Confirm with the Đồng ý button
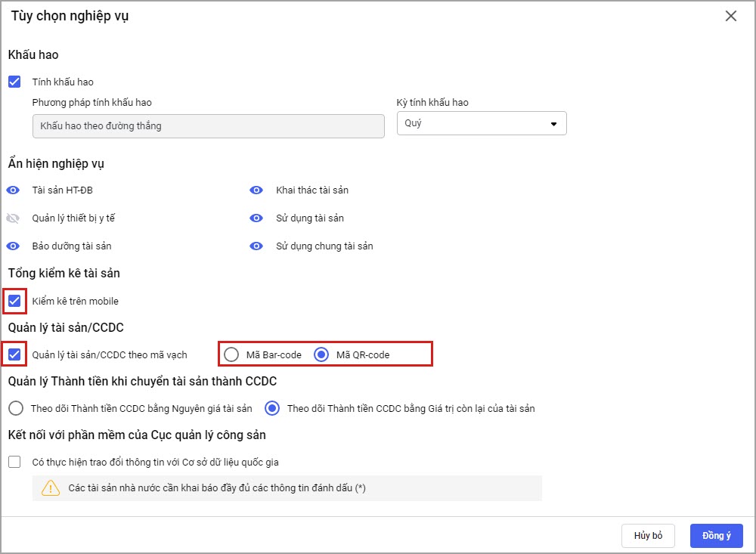Screen dimensions: 756x554 point(716,535)
